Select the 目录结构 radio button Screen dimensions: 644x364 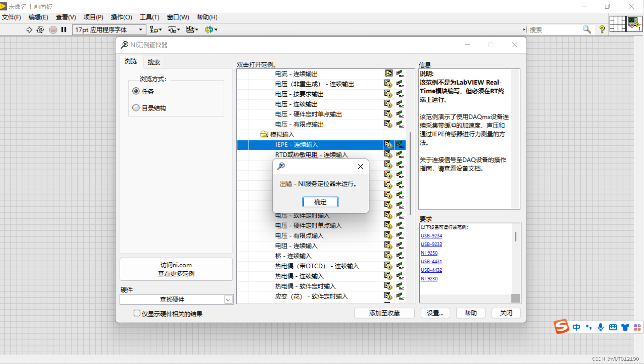tap(136, 108)
